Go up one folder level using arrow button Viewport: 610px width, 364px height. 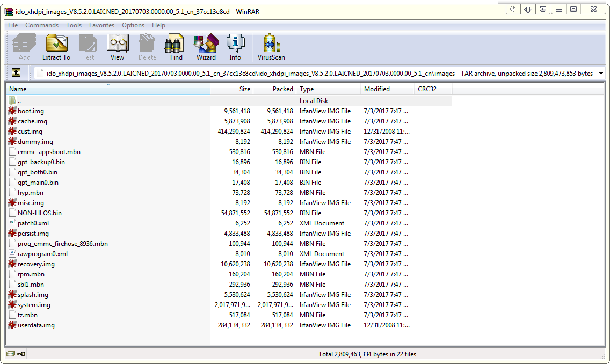(16, 73)
